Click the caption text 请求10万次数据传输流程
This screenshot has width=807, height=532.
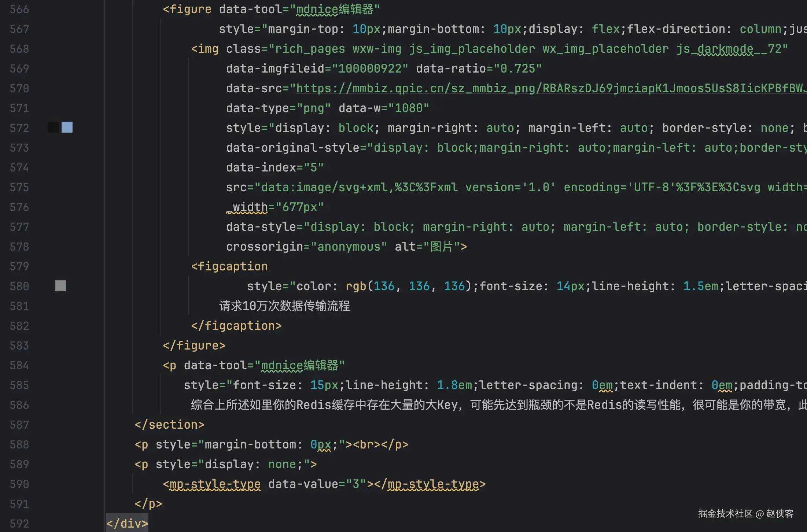284,306
